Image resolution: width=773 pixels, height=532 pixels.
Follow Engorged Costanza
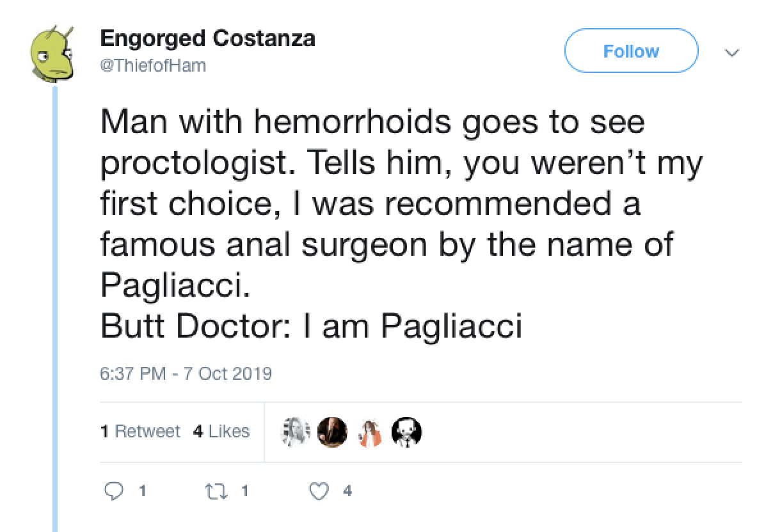click(631, 51)
